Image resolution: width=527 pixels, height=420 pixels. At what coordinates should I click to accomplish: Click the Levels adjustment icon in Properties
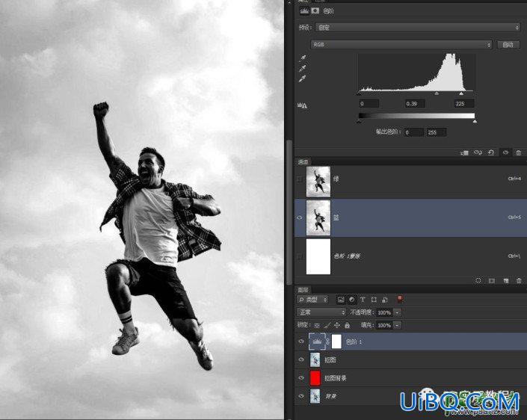tap(304, 11)
